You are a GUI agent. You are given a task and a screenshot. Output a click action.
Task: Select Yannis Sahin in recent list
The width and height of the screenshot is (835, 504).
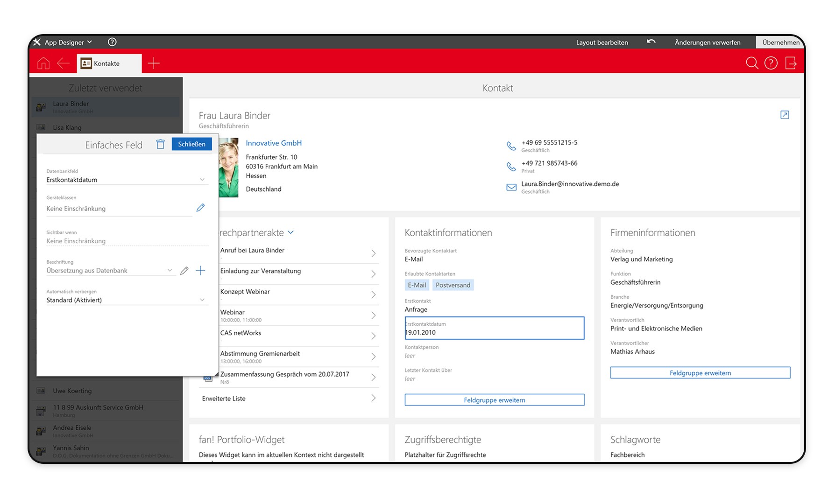tap(106, 451)
